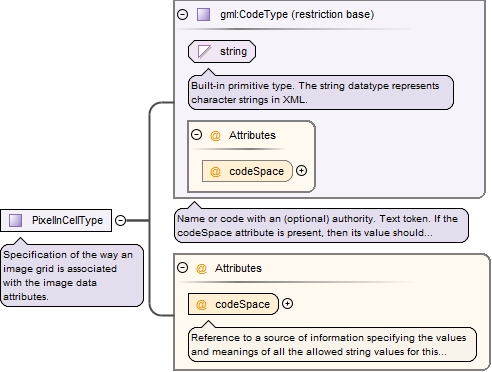This screenshot has width=492, height=372.
Task: Click the purple square icon in PixelInCellType
Action: coord(15,220)
